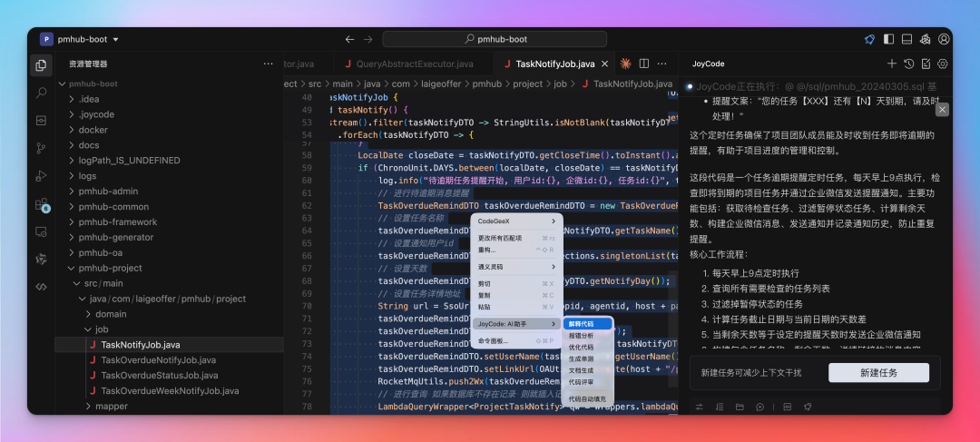This screenshot has height=442, width=980.
Task: Open TaskOverdueNotifyJob.java in file tree
Action: click(158, 360)
